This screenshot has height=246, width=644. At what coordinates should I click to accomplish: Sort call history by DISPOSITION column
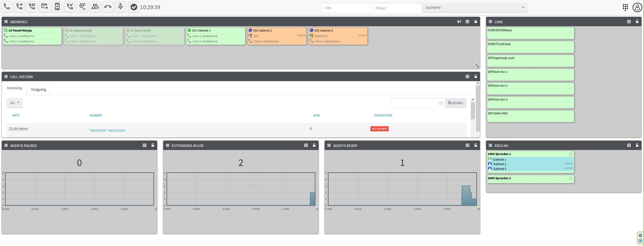click(383, 115)
